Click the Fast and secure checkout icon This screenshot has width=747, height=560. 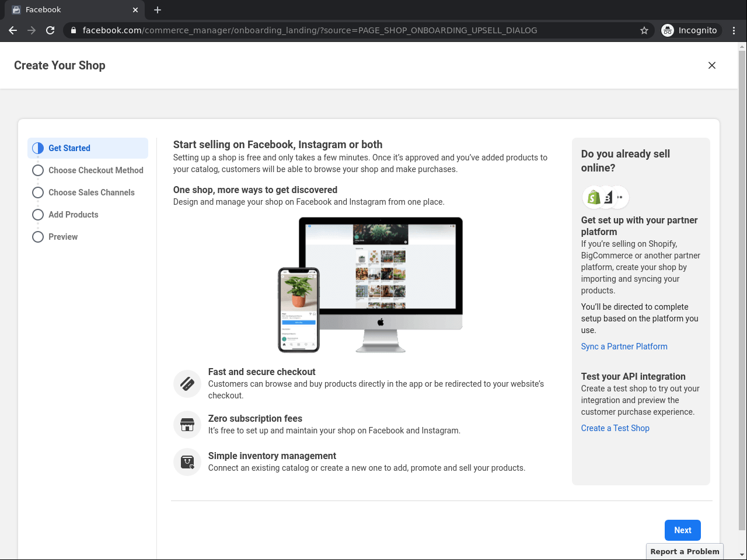coord(187,384)
